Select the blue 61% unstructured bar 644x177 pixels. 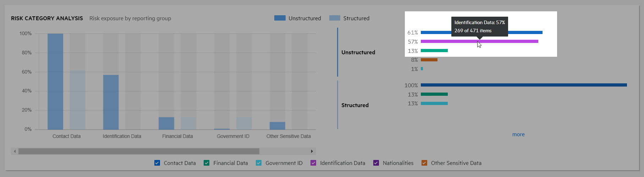click(525, 33)
